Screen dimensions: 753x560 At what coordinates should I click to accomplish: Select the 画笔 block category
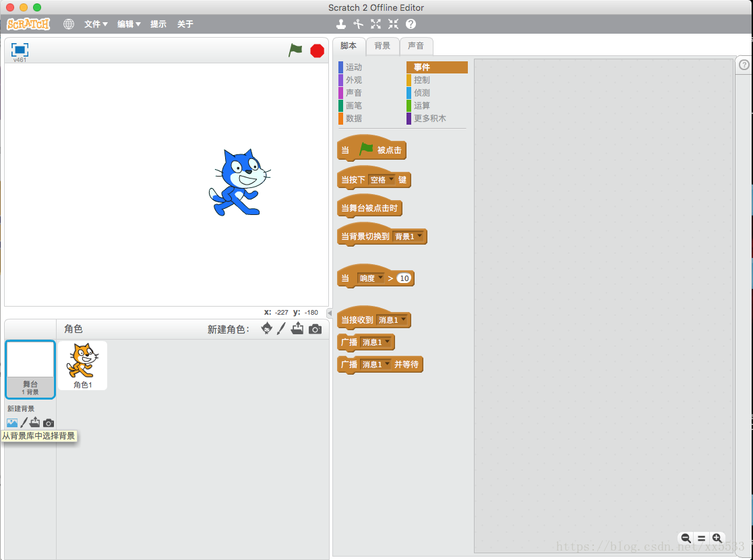point(353,106)
